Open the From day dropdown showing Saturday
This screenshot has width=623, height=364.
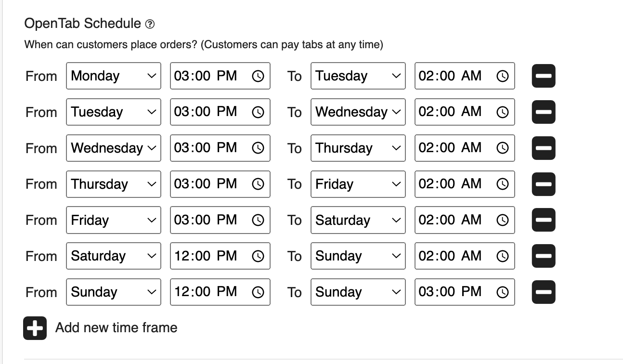tap(113, 256)
